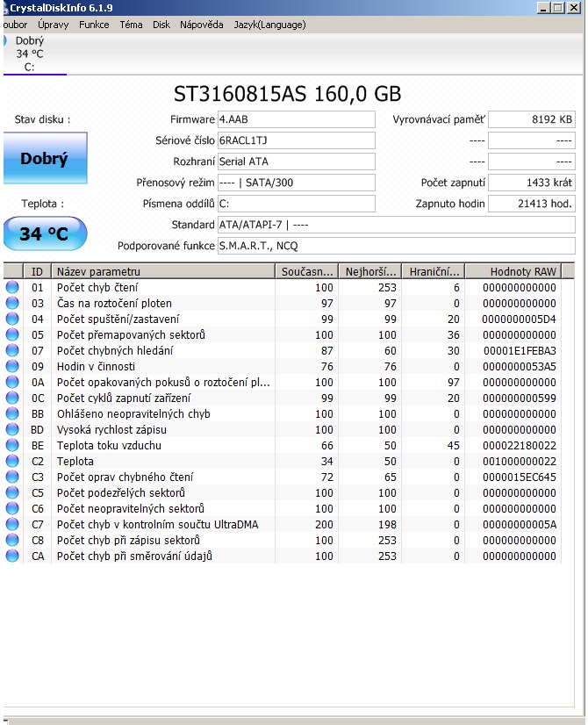This screenshot has height=725, width=588.
Task: Open the Úpravy menu
Action: point(54,25)
